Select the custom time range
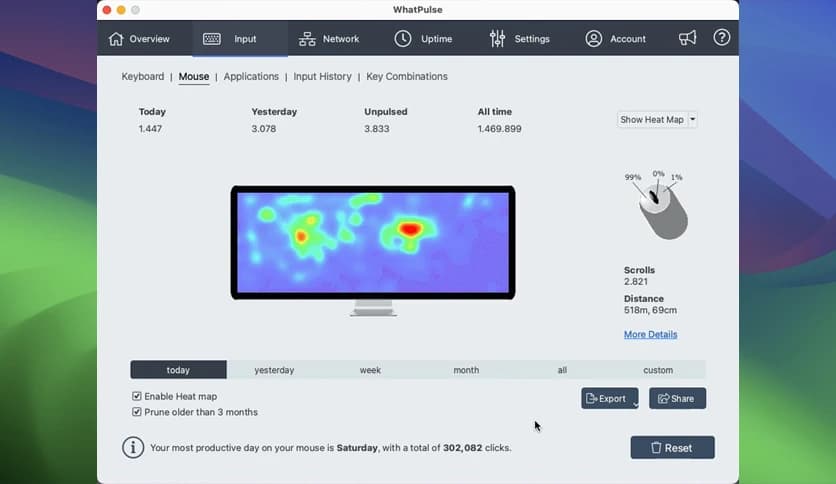Screen dimensions: 836x484 (657, 370)
